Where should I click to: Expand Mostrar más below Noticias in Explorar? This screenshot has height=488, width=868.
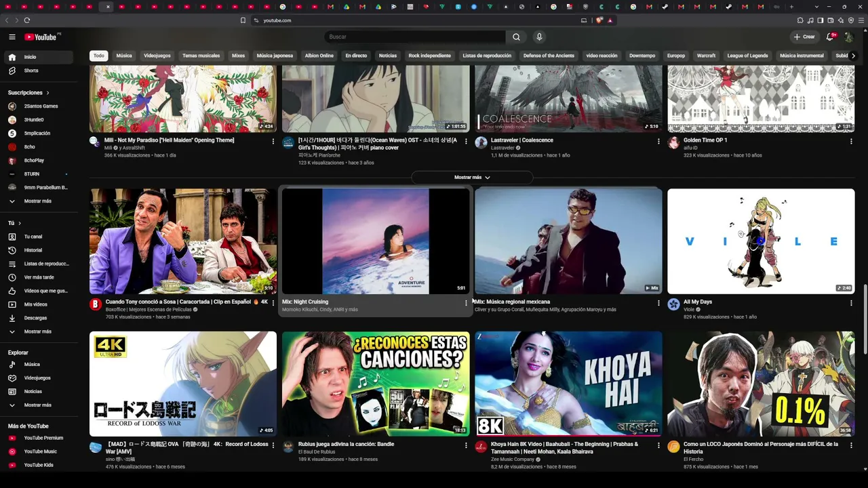click(x=39, y=405)
